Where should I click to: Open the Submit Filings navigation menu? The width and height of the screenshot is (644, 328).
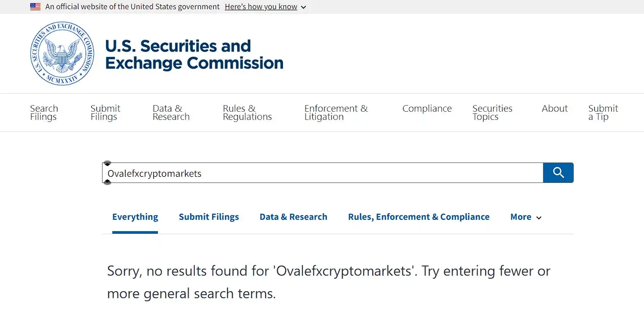105,112
